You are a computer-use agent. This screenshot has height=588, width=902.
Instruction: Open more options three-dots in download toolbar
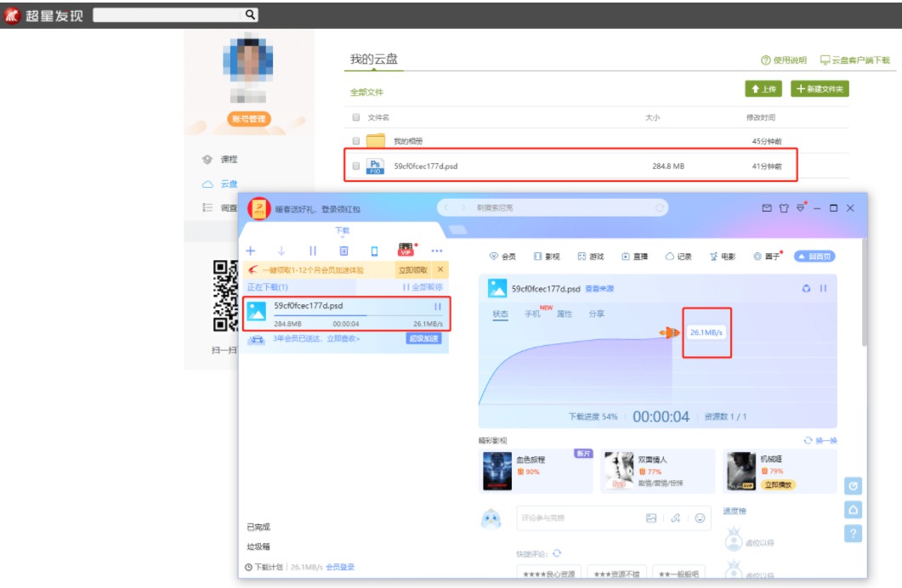[437, 251]
